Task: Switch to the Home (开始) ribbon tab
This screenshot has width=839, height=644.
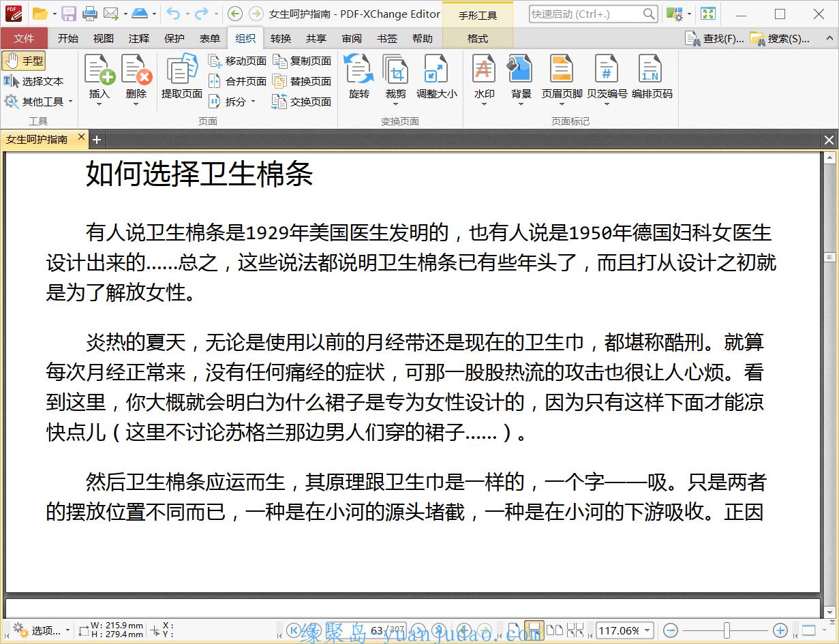Action: (67, 39)
